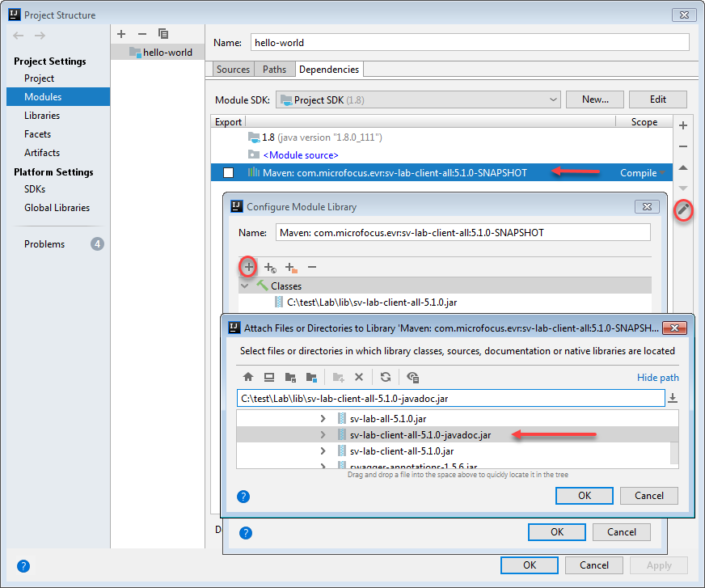Copy the hello-world module using the copy icon
Viewport: 705px width, 588px height.
pos(163,34)
